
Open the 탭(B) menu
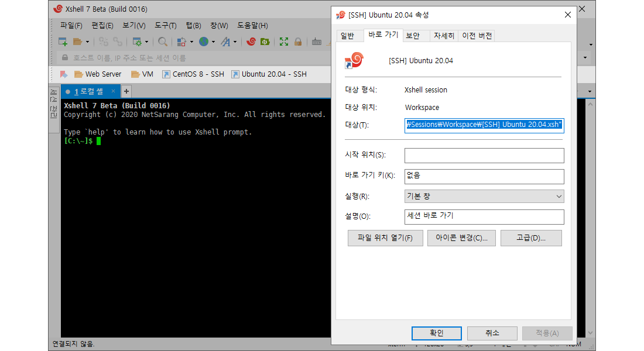pos(193,26)
